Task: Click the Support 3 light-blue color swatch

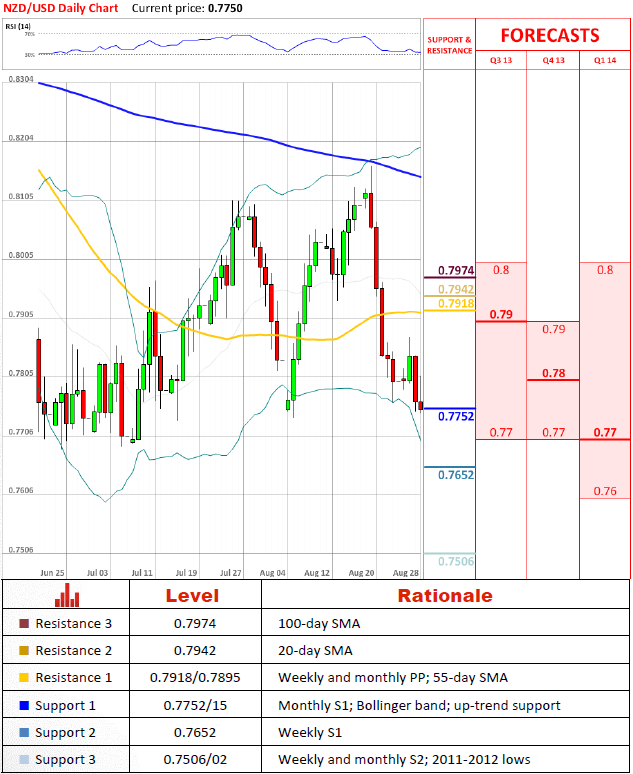Action: coord(24,760)
